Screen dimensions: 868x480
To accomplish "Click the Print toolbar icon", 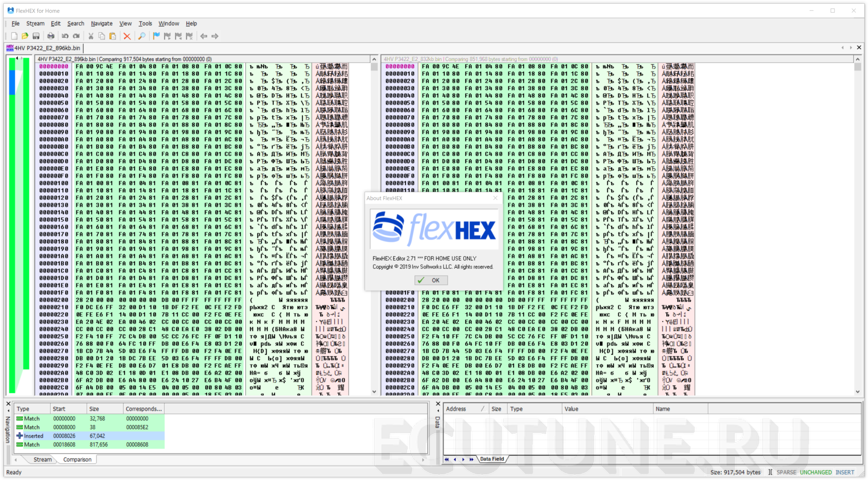I will coord(51,36).
